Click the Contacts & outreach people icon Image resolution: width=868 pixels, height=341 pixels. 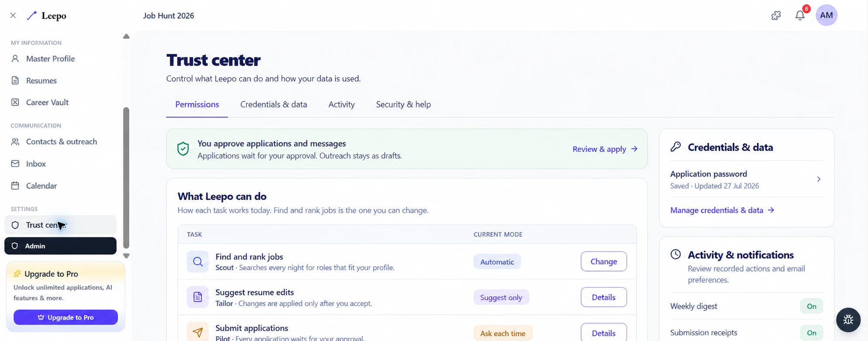click(x=15, y=142)
